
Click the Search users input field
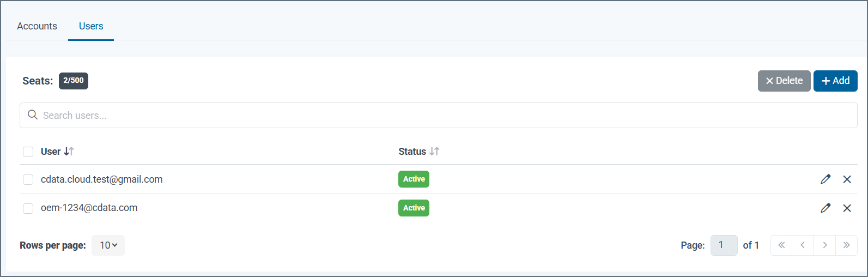pos(438,116)
